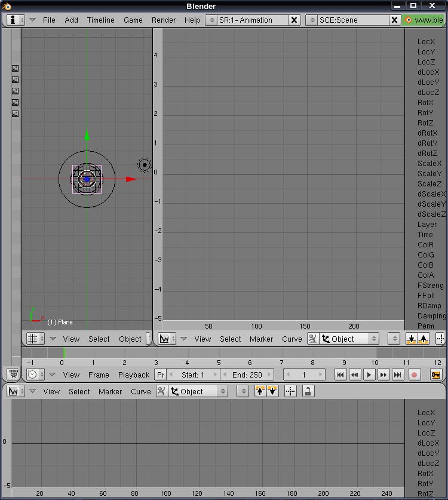Viewport: 448px width, 500px height.
Task: Open the 3D view window type grid icon
Action: click(35, 339)
